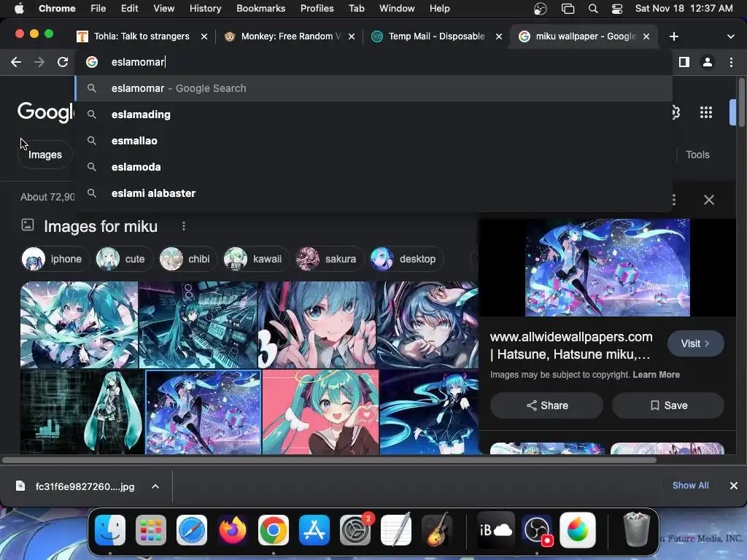This screenshot has height=560, width=747.
Task: Launch Safari from the dock
Action: click(192, 530)
